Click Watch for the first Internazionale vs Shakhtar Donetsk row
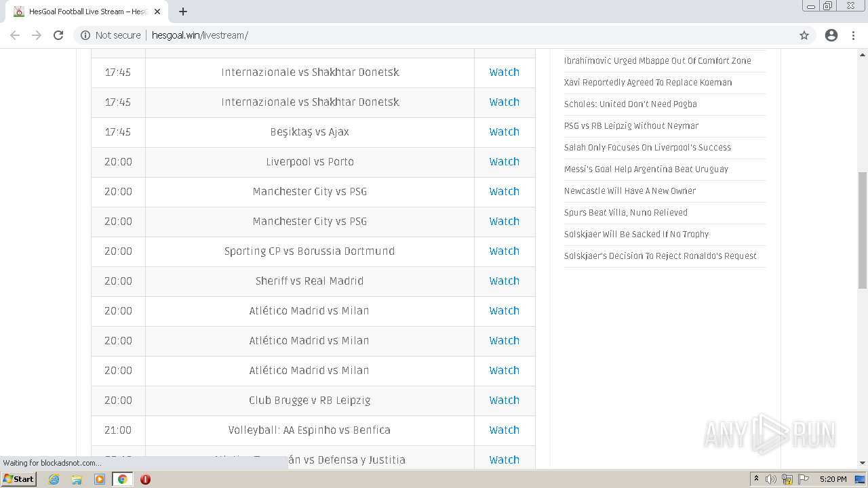Viewport: 868px width, 488px height. (504, 73)
